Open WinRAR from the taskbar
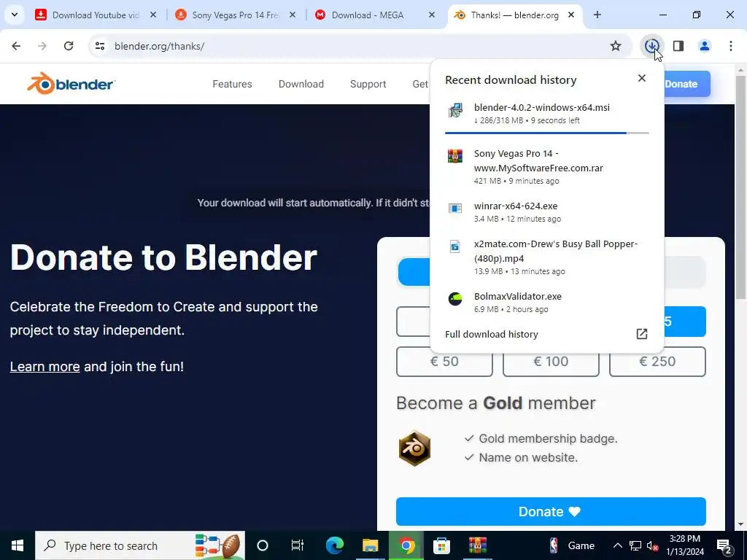 (477, 545)
